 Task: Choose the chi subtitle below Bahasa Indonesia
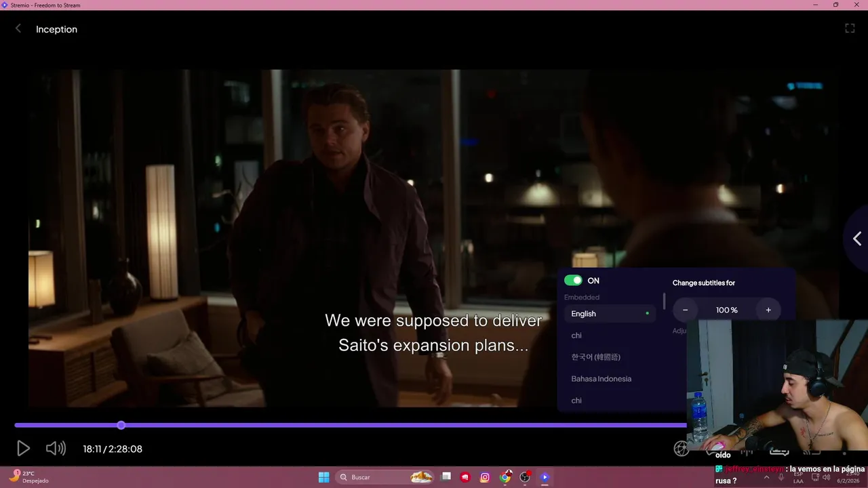[610, 401]
